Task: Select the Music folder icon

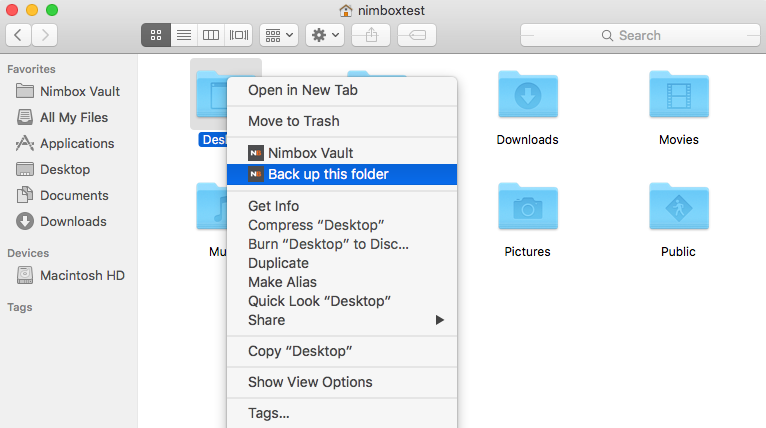Action: coord(212,206)
